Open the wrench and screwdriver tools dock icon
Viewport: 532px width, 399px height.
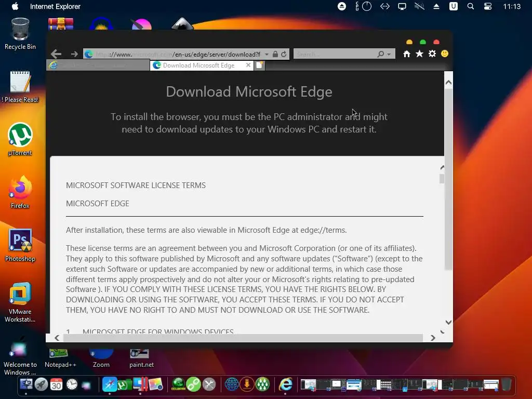tap(209, 384)
